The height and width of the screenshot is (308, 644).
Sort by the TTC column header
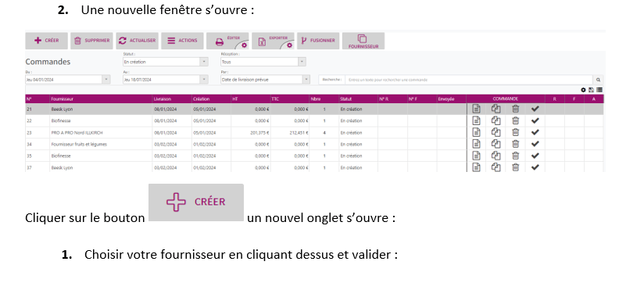[289, 99]
